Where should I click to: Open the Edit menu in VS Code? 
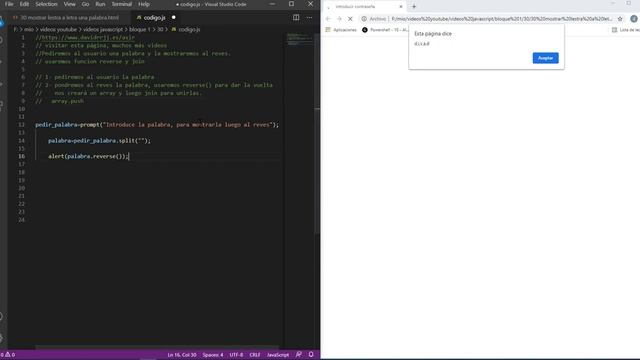click(24, 4)
